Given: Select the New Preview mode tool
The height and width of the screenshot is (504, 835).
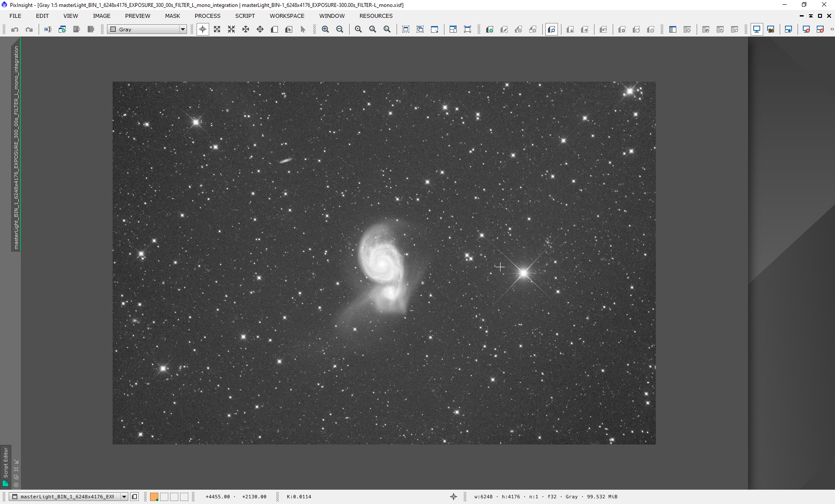Looking at the screenshot, I should [x=274, y=30].
